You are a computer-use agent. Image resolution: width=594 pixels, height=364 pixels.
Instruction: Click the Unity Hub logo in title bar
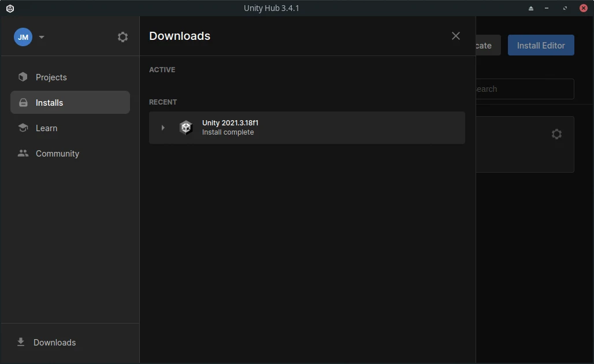(x=10, y=8)
